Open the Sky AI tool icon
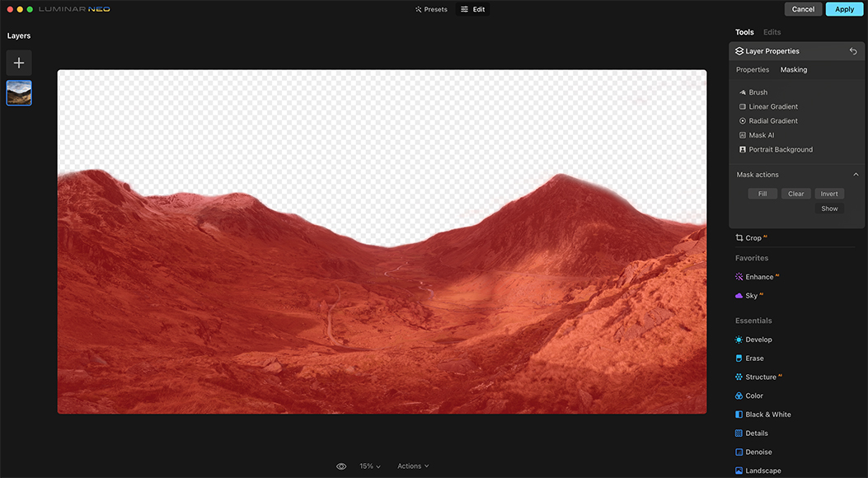This screenshot has width=868, height=478. (x=739, y=295)
